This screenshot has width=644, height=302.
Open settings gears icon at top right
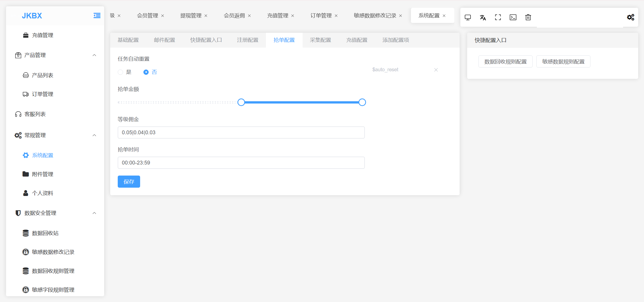pyautogui.click(x=630, y=17)
